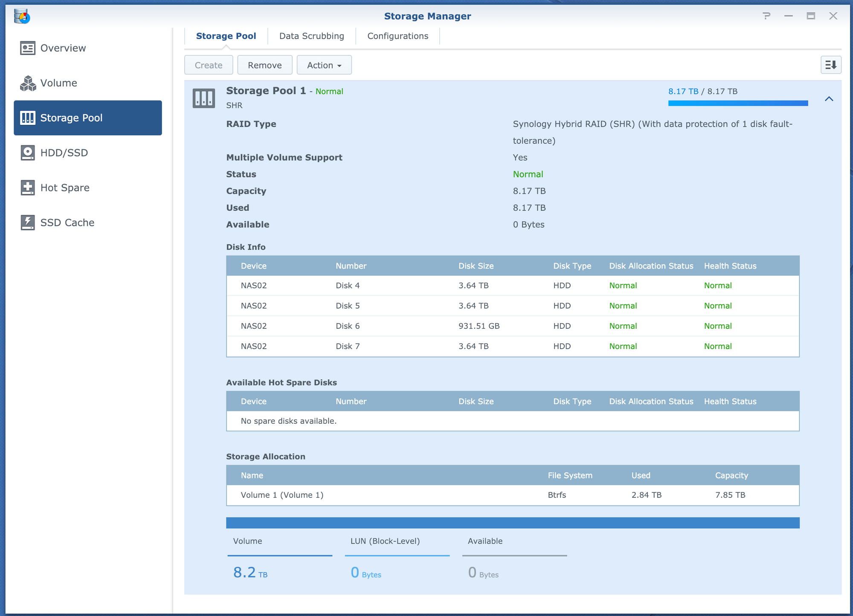
Task: Select the Disk 6 row
Action: click(513, 326)
